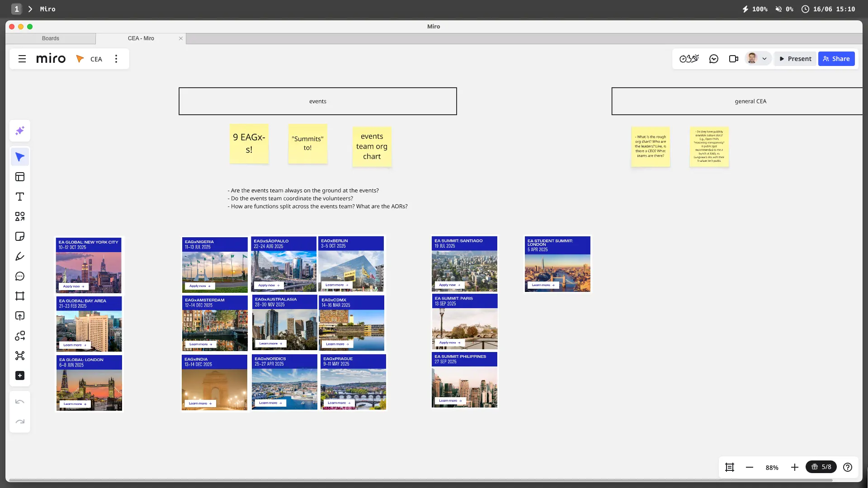Switch to the Boards tab
Viewport: 868px width, 488px height.
(x=51, y=38)
